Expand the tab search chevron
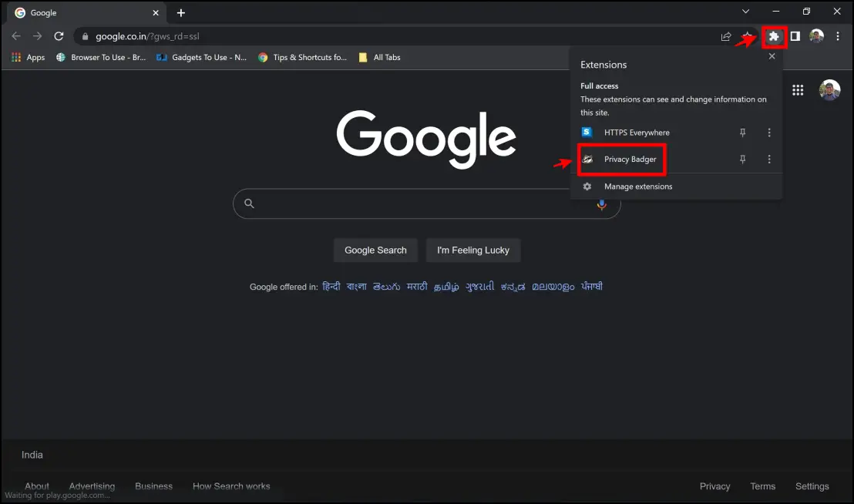The height and width of the screenshot is (504, 854). pos(745,12)
